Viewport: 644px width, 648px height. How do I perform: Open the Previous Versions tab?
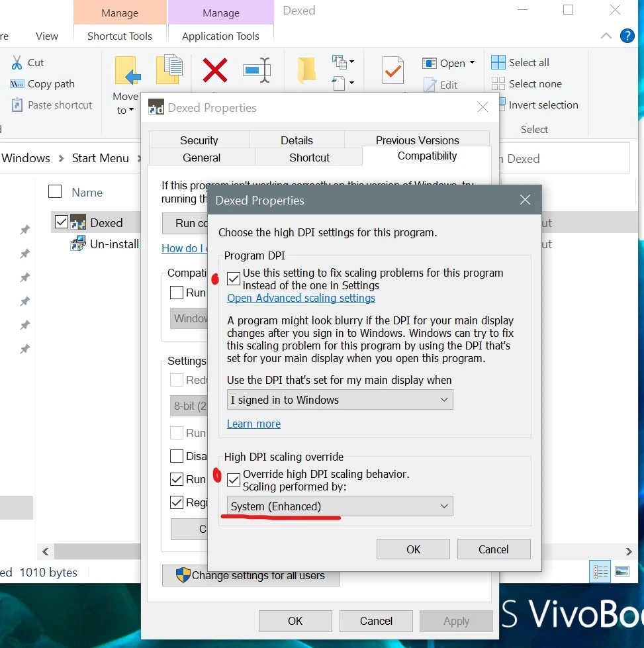417,140
